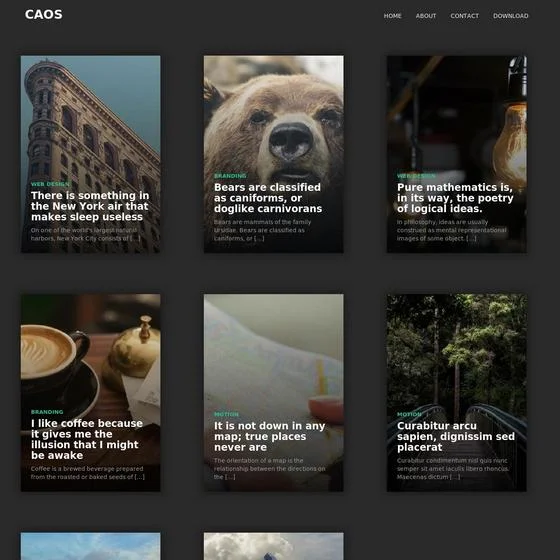
Task: Select the DOWNLOAD menu item
Action: click(x=510, y=16)
